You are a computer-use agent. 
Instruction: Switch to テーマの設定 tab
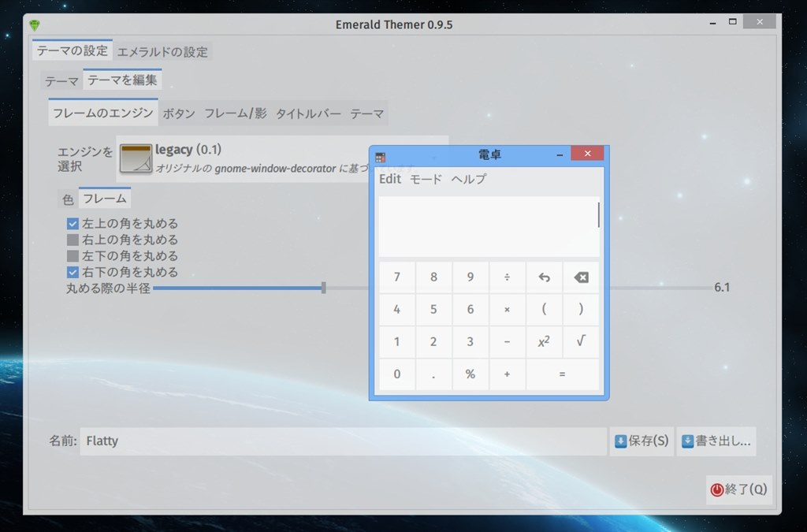pos(72,50)
